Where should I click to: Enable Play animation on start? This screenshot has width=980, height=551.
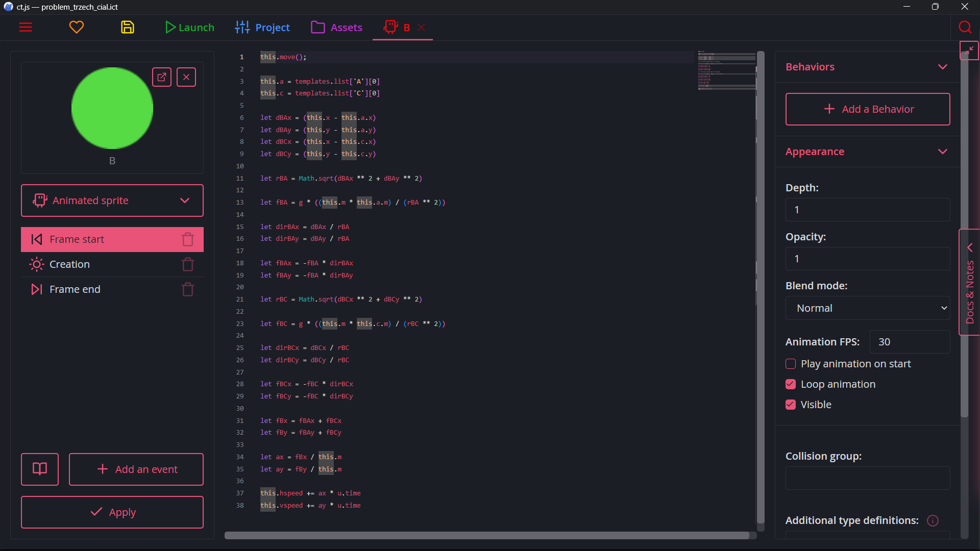pos(791,364)
